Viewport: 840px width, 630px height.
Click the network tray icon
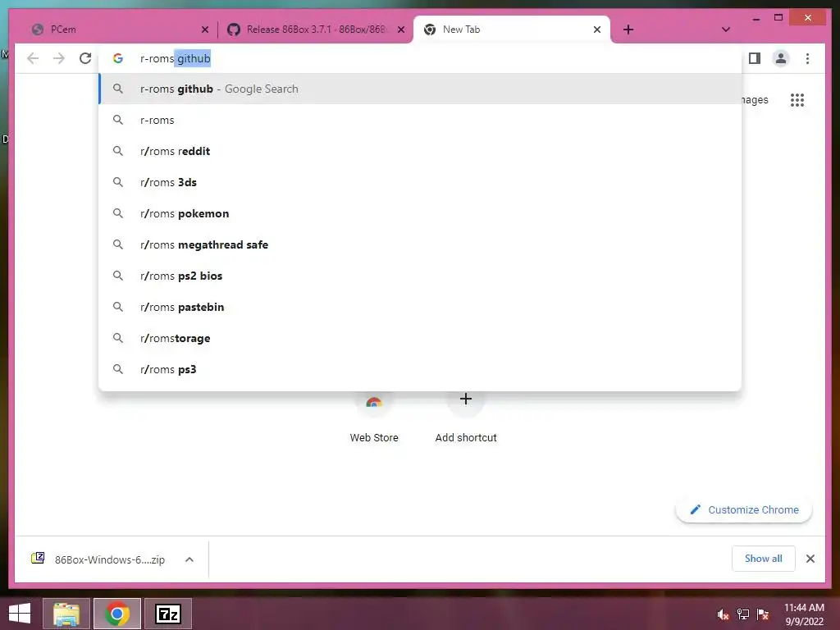pyautogui.click(x=743, y=614)
